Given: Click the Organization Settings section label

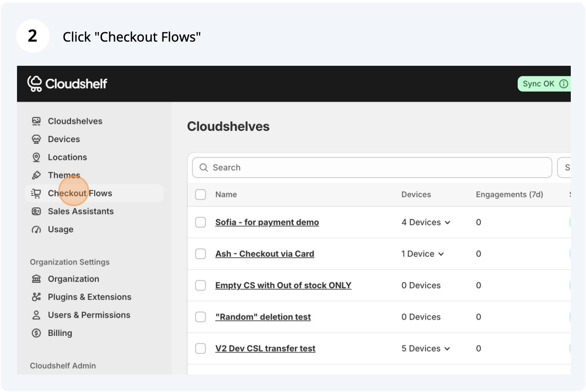Looking at the screenshot, I should (x=70, y=262).
